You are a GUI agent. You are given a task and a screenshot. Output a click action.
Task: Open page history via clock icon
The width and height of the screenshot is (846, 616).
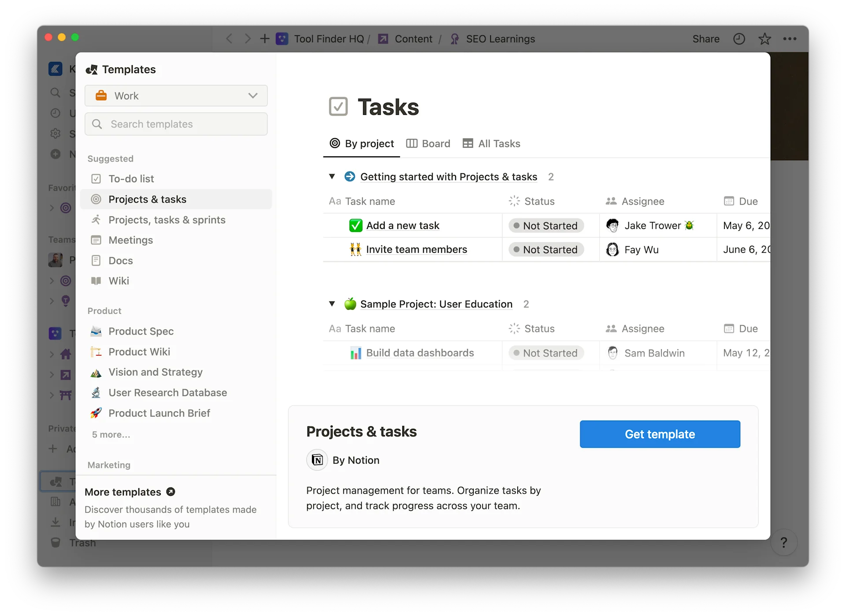pos(739,39)
